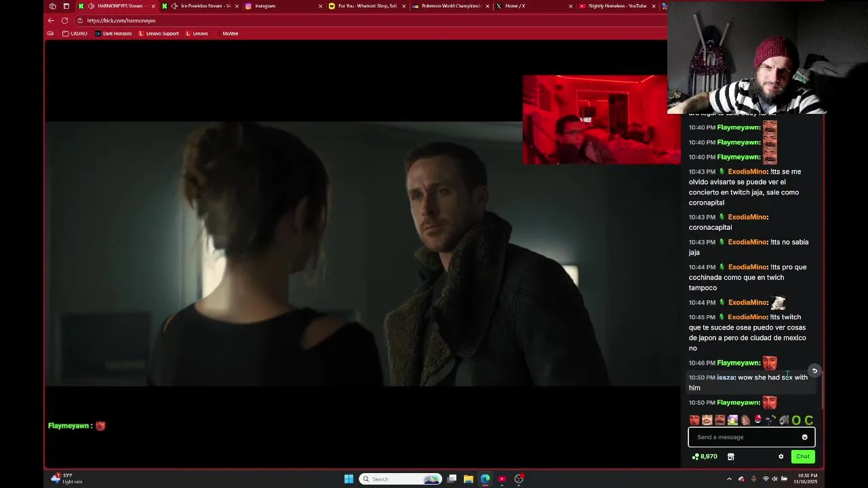Switch to the Home / X tab
This screenshot has width=868, height=488.
[x=533, y=6]
